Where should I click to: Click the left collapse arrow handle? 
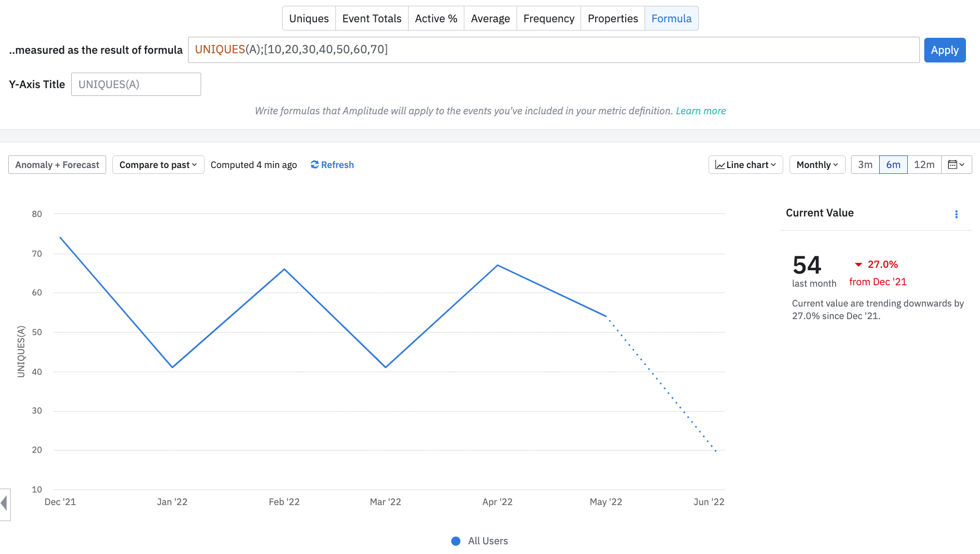click(4, 504)
